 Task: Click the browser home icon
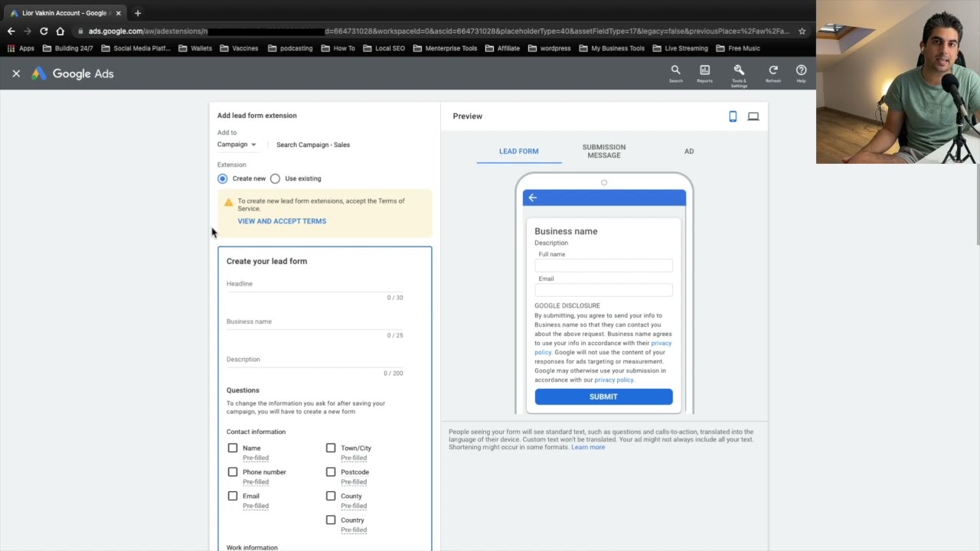click(x=60, y=31)
